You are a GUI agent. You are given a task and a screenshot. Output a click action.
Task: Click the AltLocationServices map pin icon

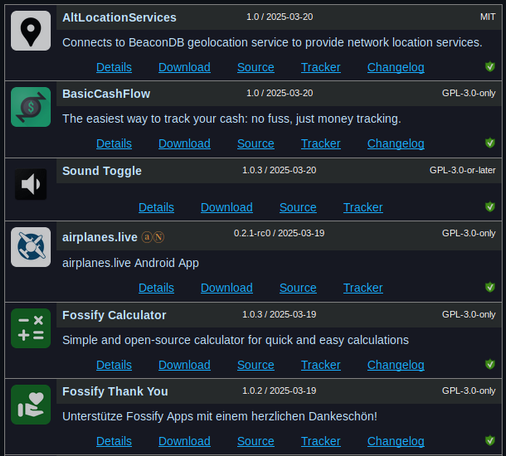(x=31, y=31)
